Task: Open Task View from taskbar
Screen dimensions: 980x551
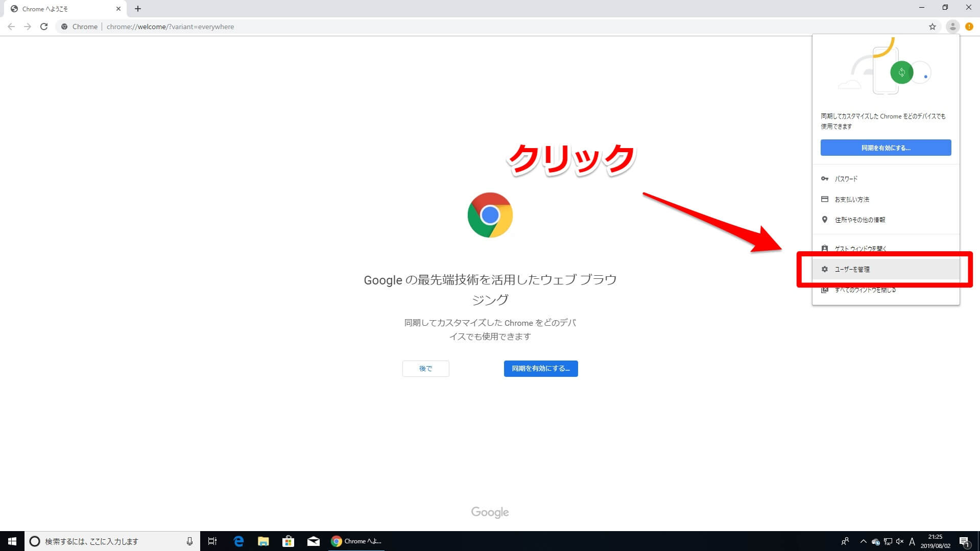Action: pyautogui.click(x=212, y=541)
